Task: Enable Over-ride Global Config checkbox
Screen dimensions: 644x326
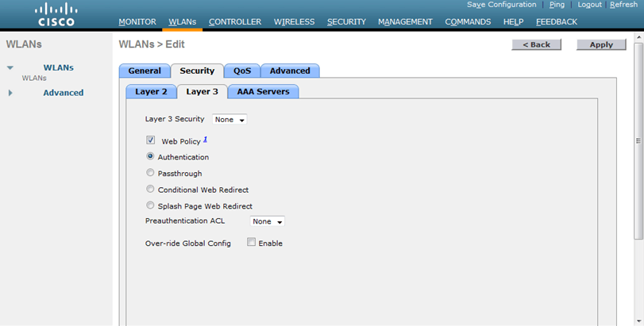Action: [x=251, y=243]
